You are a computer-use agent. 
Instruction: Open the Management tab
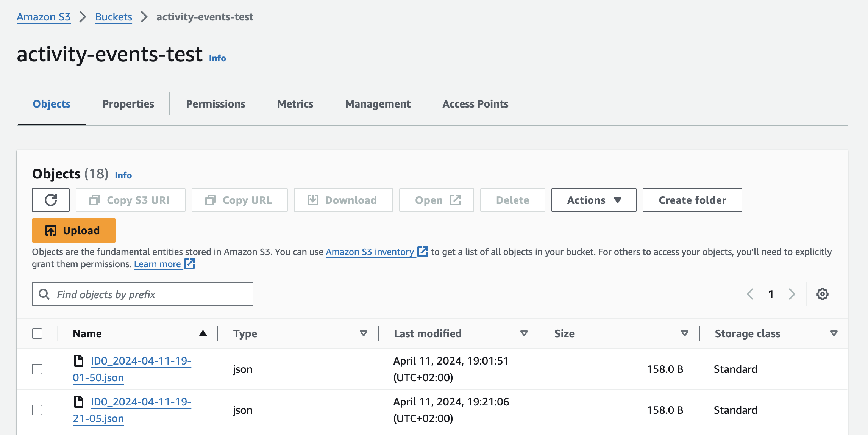[x=377, y=104]
